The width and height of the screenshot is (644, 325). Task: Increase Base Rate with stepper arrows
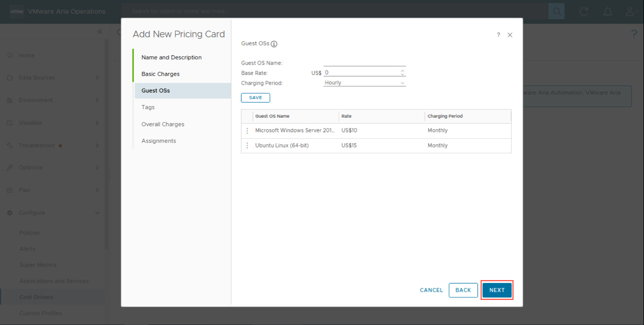coord(402,71)
